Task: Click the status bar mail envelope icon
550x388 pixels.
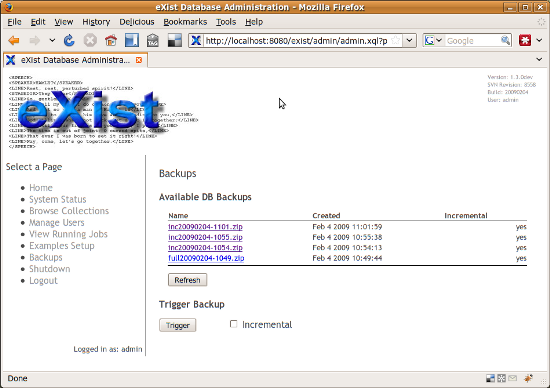Action: pyautogui.click(x=512, y=378)
